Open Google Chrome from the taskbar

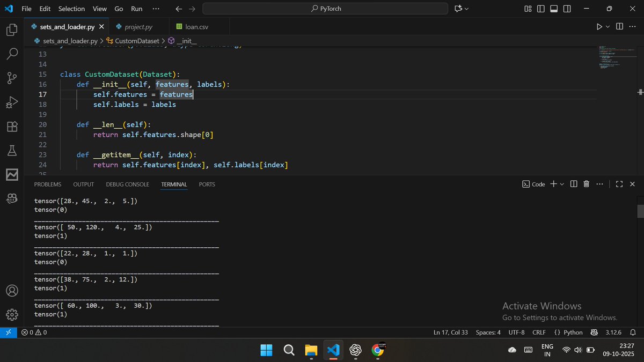377,350
